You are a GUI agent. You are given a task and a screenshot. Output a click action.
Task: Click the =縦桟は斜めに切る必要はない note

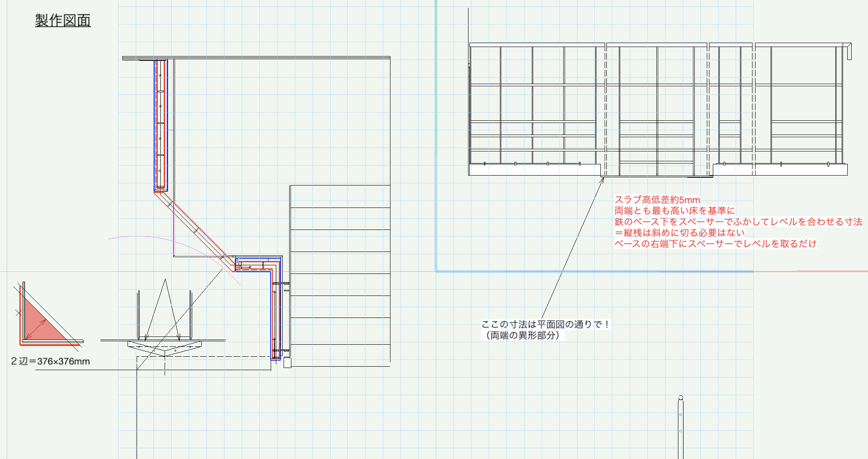click(x=680, y=233)
